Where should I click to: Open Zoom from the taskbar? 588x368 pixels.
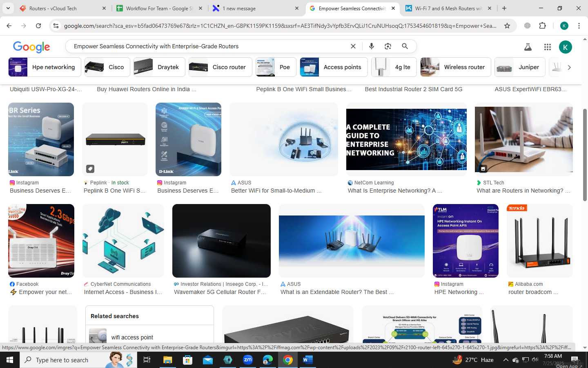pyautogui.click(x=248, y=360)
